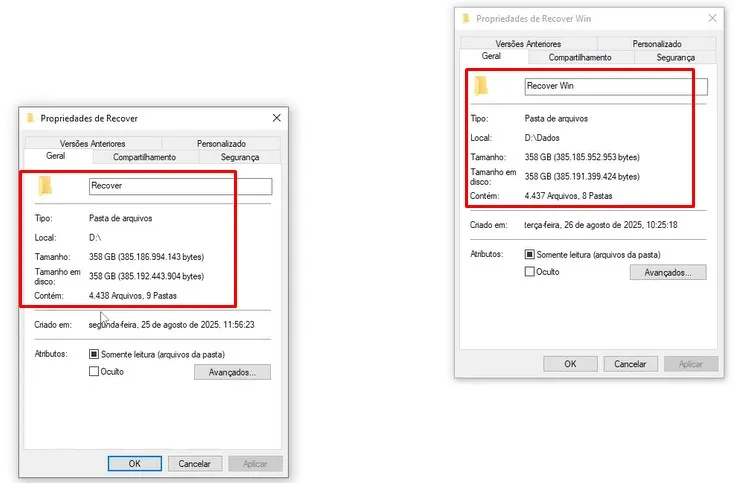Screen dimensions: 733x483
Task: Enable Oculto checkbox in Recover Win dialog
Action: [x=530, y=272]
